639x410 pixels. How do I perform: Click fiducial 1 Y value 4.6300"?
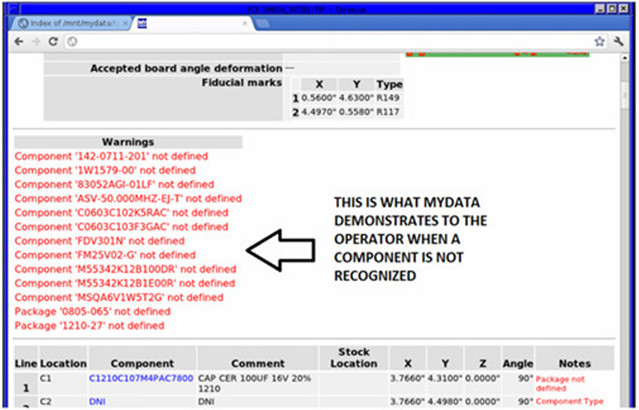(356, 98)
